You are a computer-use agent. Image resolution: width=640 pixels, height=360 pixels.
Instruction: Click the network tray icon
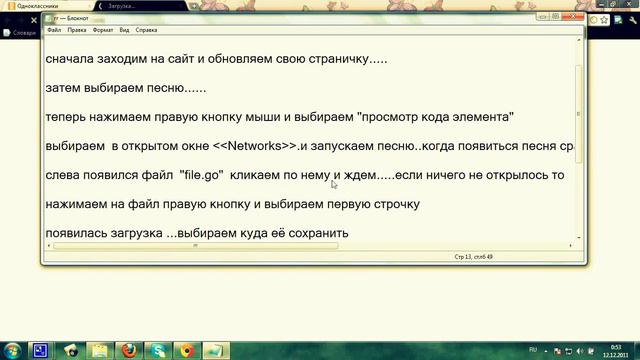(569, 351)
